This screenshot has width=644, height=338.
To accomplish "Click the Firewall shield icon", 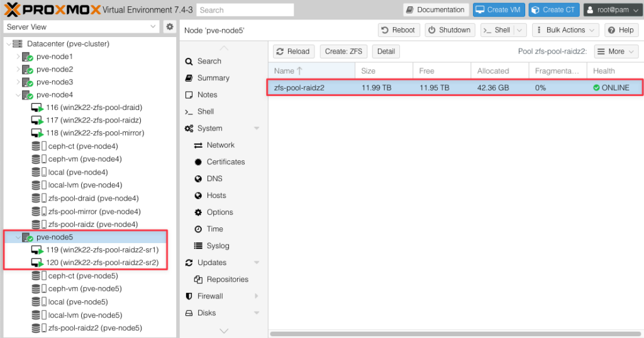I will pyautogui.click(x=189, y=296).
